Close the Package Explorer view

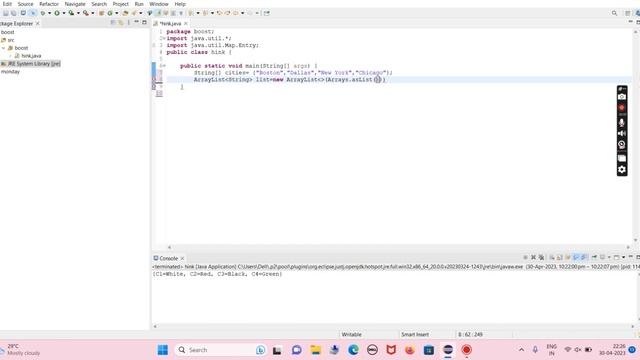[38, 24]
